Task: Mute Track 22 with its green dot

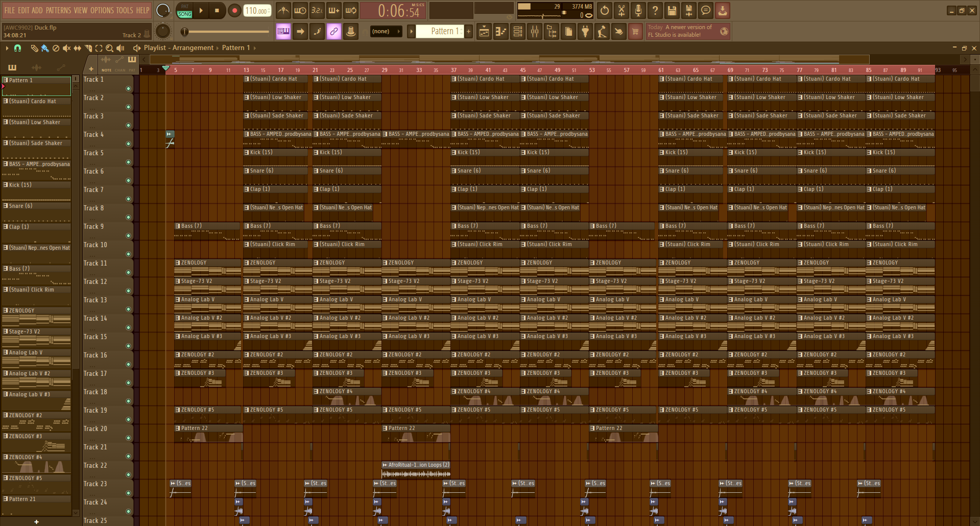Action: (128, 475)
